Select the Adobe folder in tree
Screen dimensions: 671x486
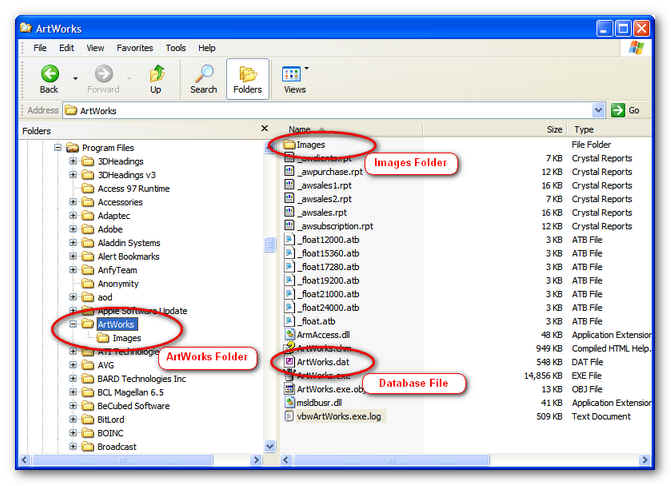(102, 229)
